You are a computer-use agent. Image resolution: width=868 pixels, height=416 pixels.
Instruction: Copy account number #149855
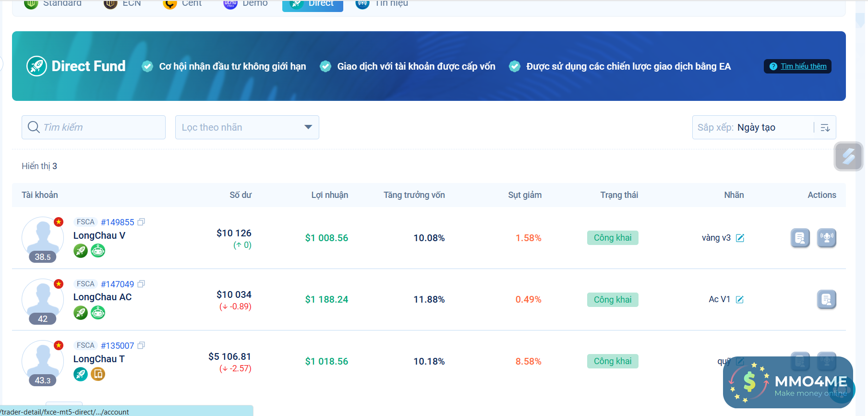[141, 222]
